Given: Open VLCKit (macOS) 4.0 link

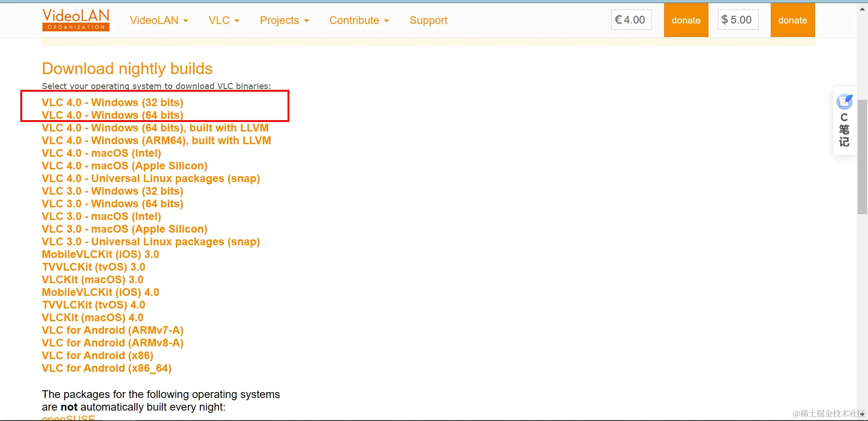Looking at the screenshot, I should click(93, 318).
